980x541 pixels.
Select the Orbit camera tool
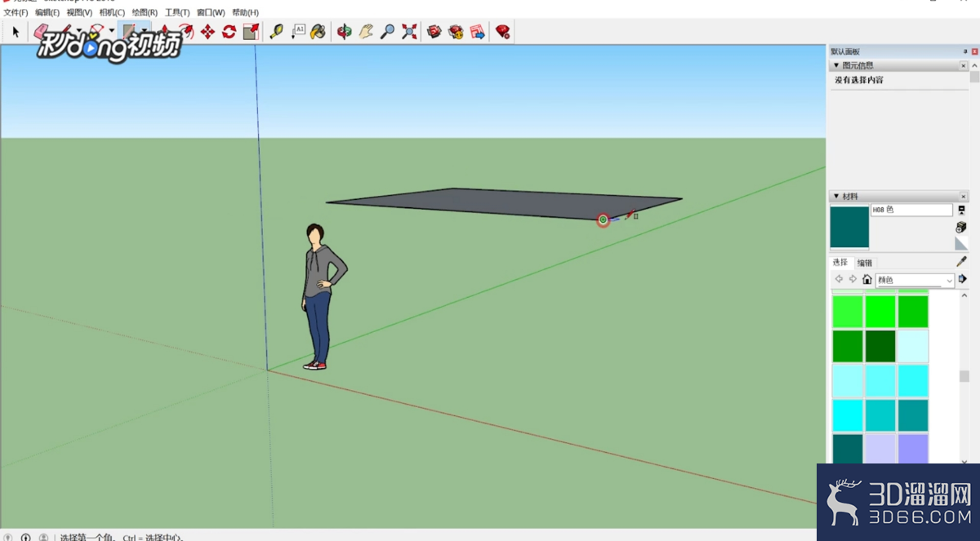point(345,32)
